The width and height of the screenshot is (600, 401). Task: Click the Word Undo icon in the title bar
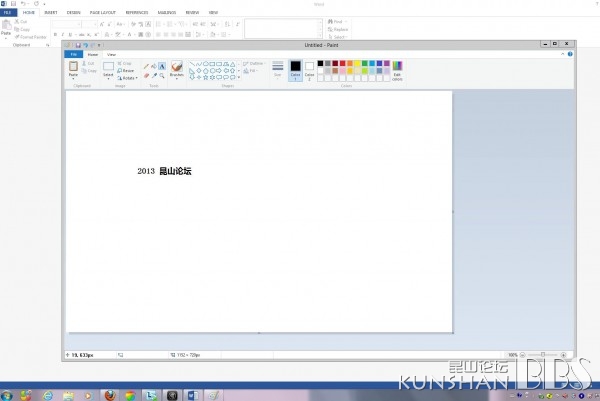click(23, 4)
